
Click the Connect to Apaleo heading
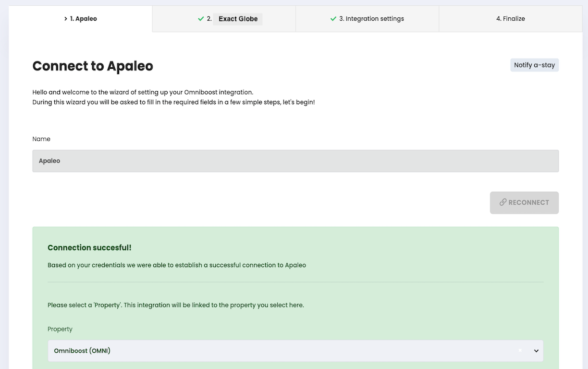[93, 66]
